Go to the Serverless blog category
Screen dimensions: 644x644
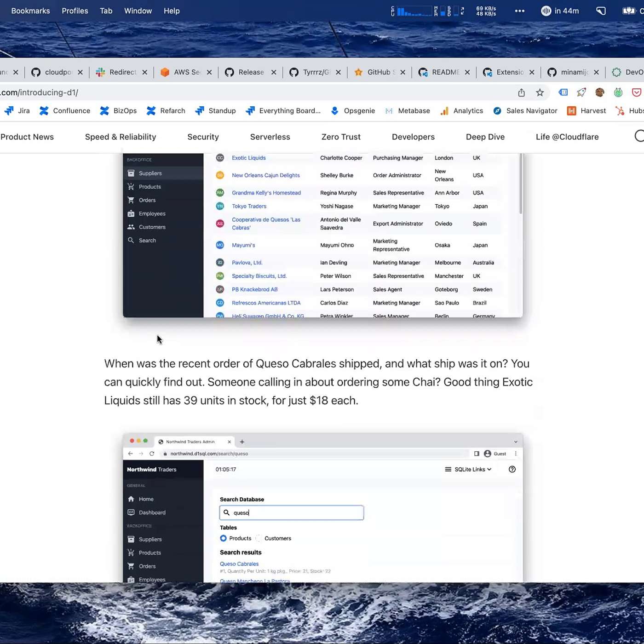click(x=270, y=137)
